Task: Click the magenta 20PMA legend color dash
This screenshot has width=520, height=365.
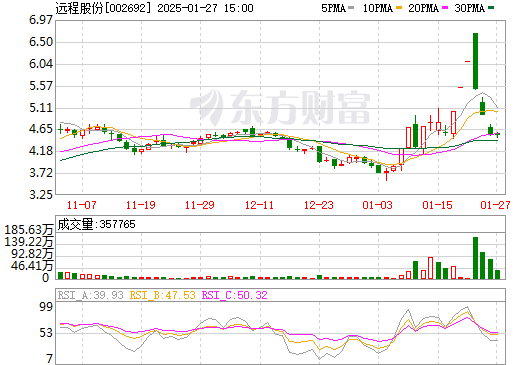Action: 445,8
